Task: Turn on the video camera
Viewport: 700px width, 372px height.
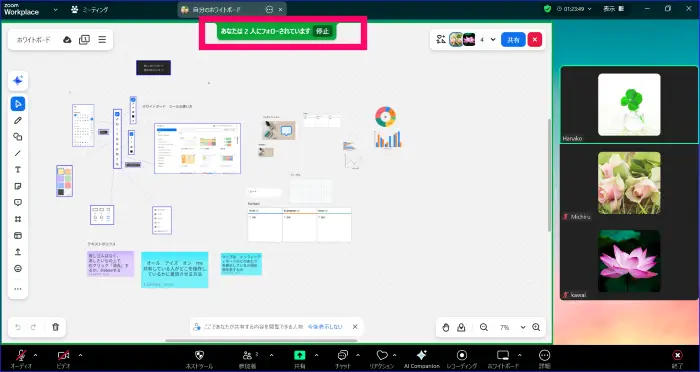Action: pyautogui.click(x=63, y=359)
